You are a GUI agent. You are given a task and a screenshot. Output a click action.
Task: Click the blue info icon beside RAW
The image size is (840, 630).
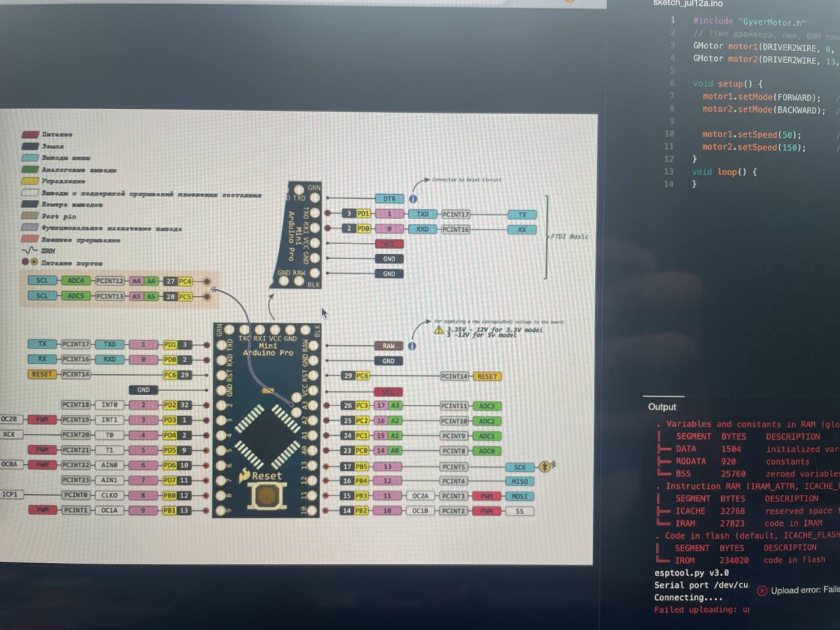[412, 346]
